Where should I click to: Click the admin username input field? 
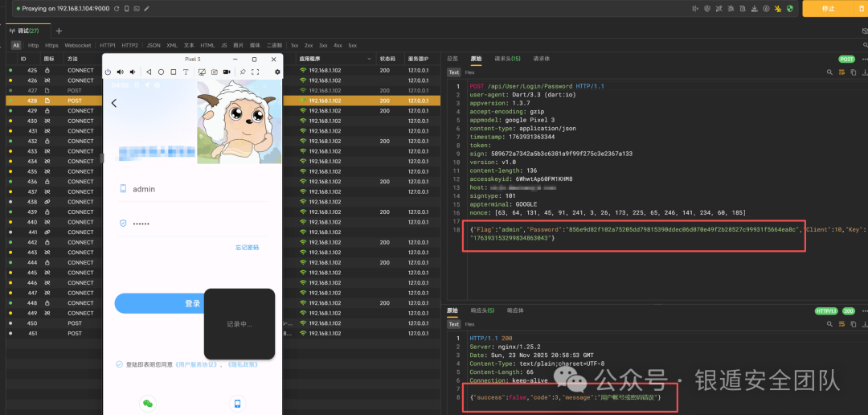pos(193,189)
